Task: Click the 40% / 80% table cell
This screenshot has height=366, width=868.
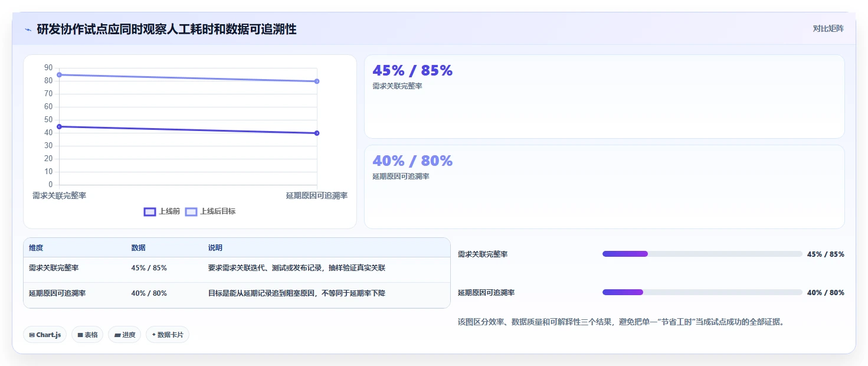Action: 149,293
